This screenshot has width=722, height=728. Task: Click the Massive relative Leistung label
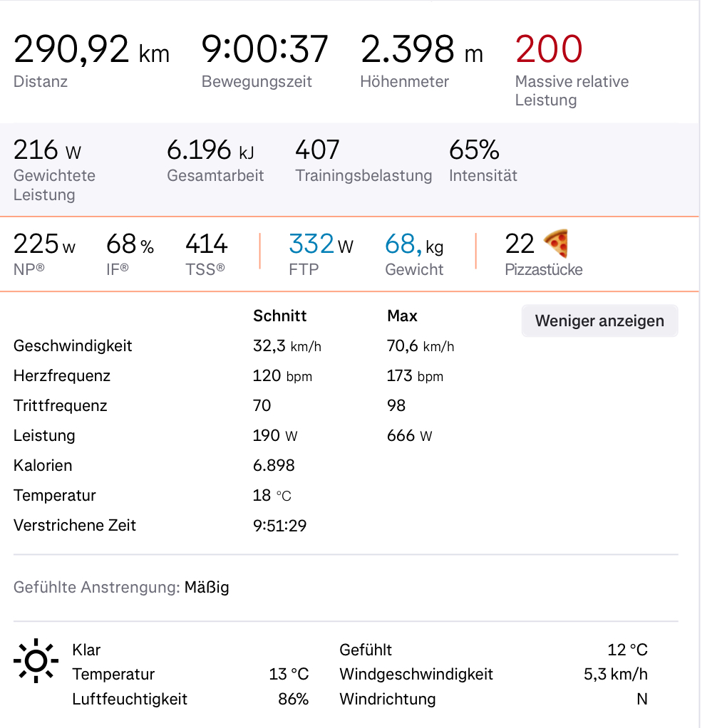tap(572, 90)
